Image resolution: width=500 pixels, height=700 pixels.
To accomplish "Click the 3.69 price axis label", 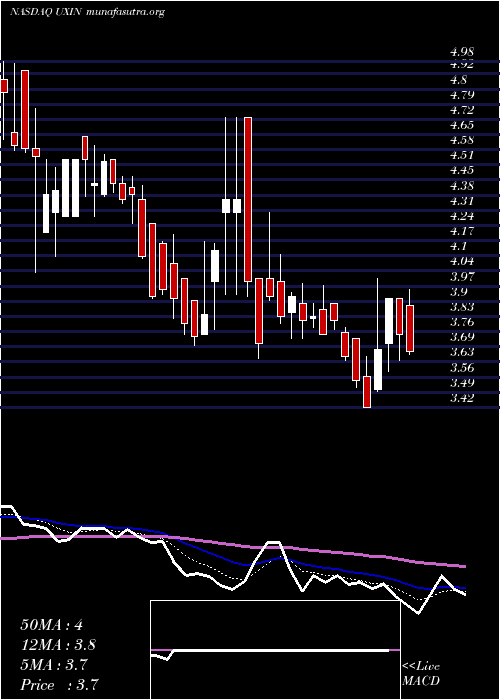I will pyautogui.click(x=462, y=337).
